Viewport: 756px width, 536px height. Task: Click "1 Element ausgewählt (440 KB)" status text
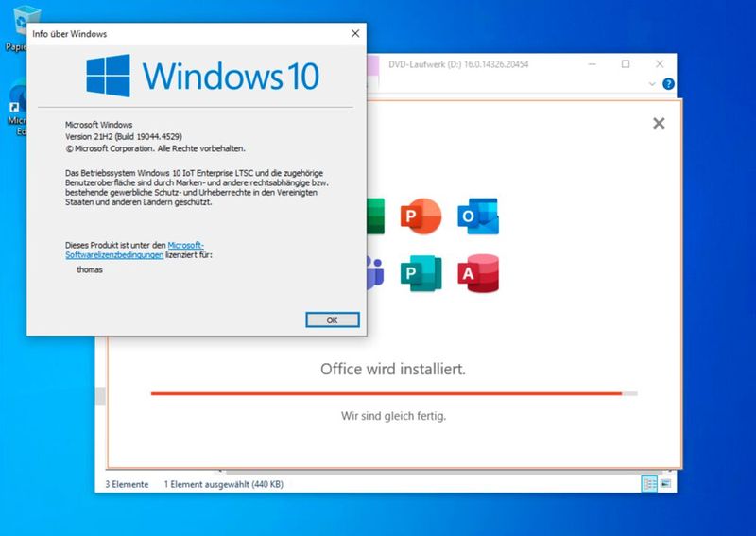coord(223,484)
